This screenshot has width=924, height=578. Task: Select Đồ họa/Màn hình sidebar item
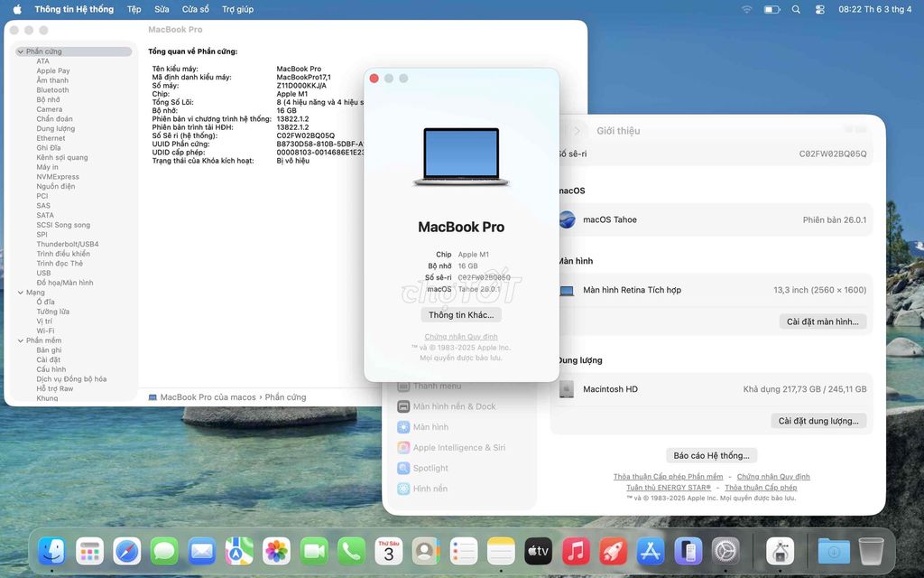65,283
